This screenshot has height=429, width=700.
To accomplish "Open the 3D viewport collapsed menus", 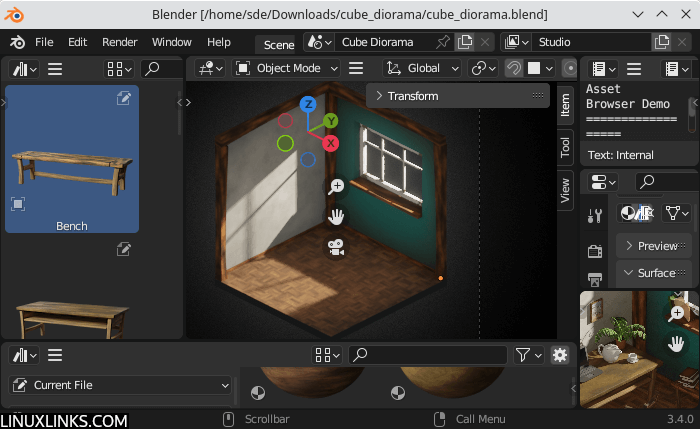I will tap(356, 68).
